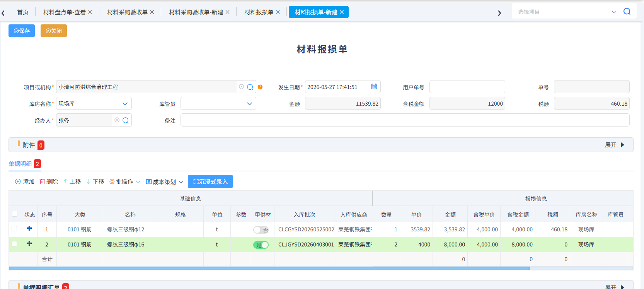The height and width of the screenshot is (289, 644).
Task: Select the 入库批次 cell CLCGYSD20260525002
Action: point(304,229)
